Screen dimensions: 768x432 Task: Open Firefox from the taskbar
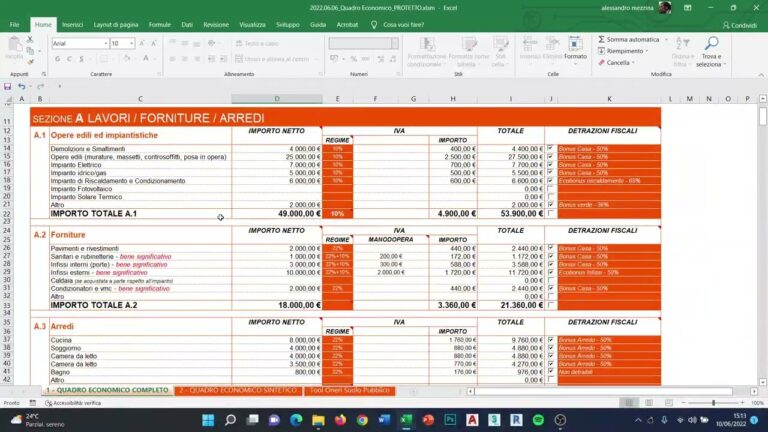coord(340,420)
